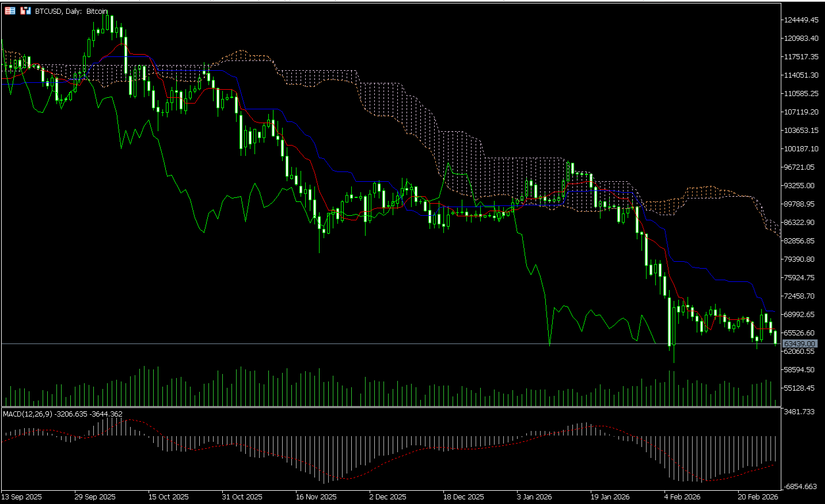Open the Depth of Market icon

coord(25,11)
